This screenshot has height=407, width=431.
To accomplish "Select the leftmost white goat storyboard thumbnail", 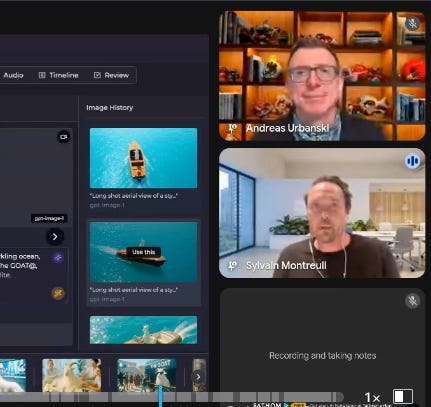I will pos(13,375).
